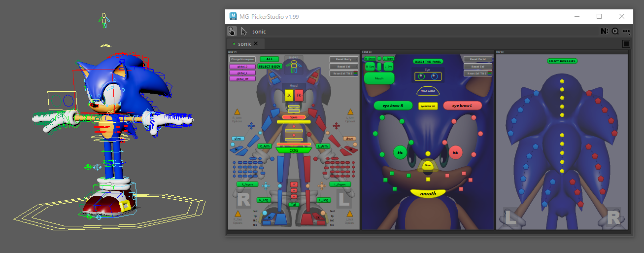This screenshot has width=644, height=253.
Task: Select L_Leg green button
Action: (324, 200)
